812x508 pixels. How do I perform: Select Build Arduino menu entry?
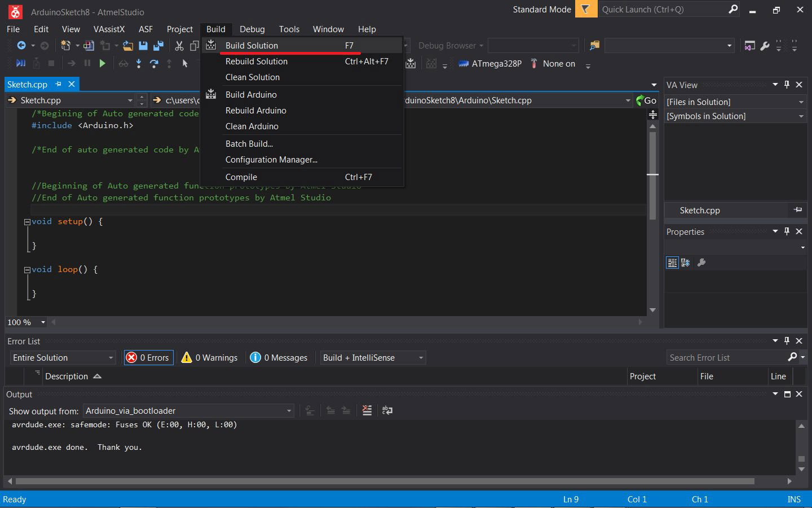tap(302, 94)
